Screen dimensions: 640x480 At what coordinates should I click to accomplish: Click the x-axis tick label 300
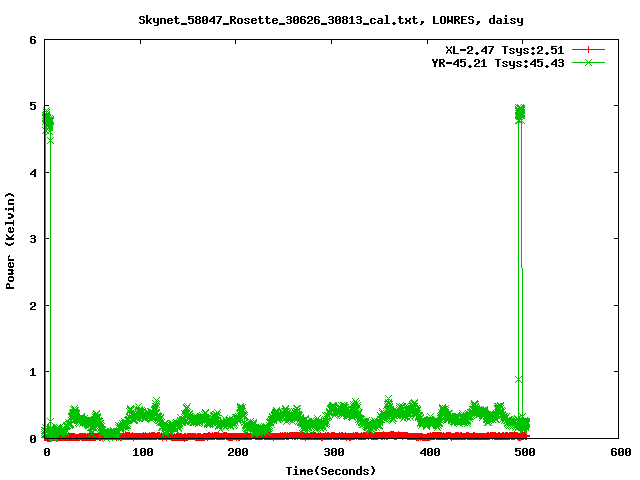click(x=334, y=452)
